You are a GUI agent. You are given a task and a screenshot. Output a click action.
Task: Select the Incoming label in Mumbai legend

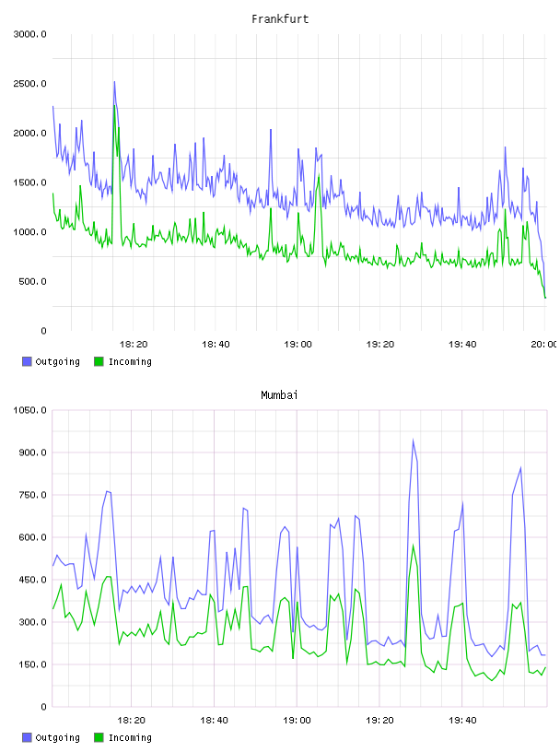130,738
